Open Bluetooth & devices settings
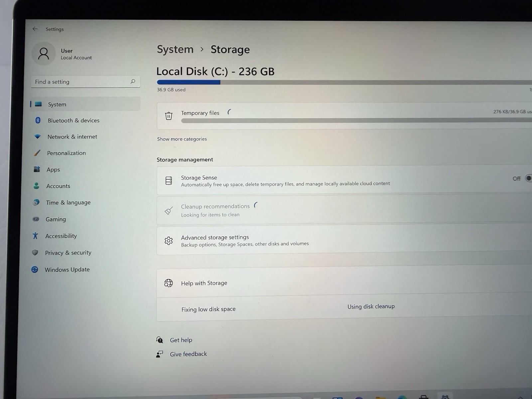This screenshot has height=399, width=532. pos(73,120)
